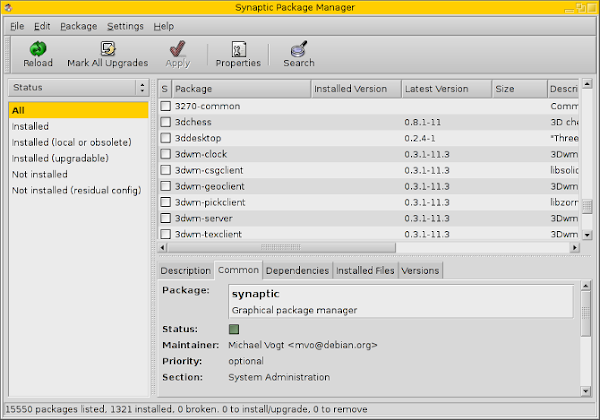
Task: Click the package list horizontal scrollbar thumb
Action: pos(281,247)
